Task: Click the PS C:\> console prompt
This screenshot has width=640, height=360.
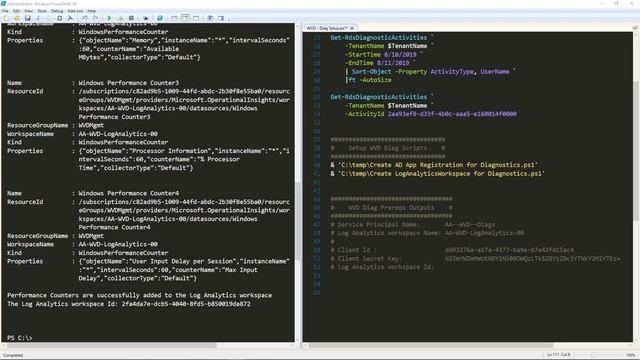Action: pos(20,338)
